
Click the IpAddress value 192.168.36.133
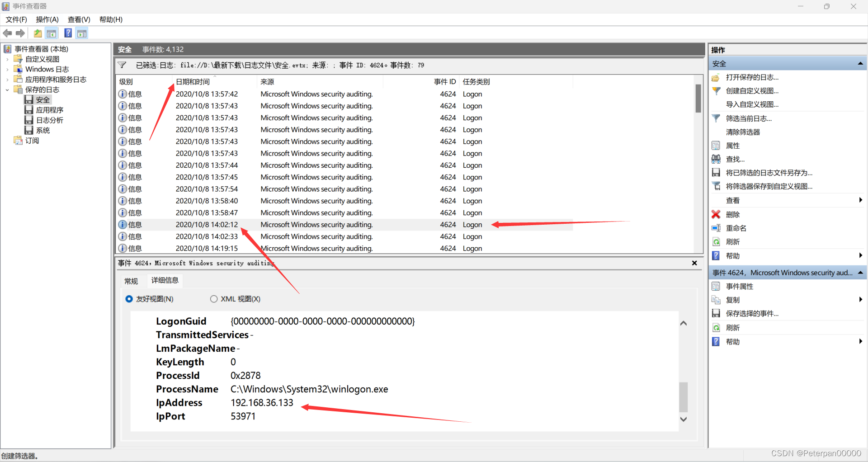(262, 403)
